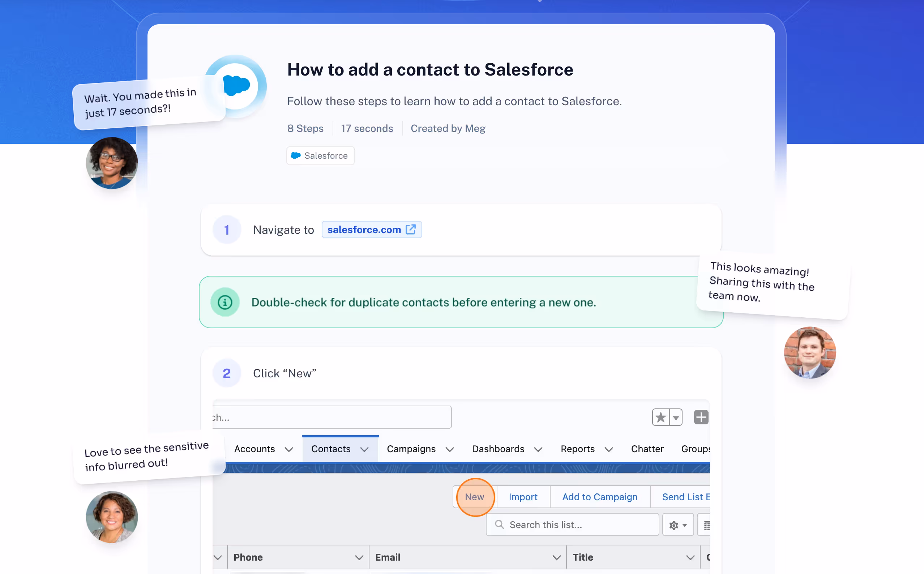The height and width of the screenshot is (574, 924).
Task: Expand the Accounts tab chevron
Action: pos(289,450)
